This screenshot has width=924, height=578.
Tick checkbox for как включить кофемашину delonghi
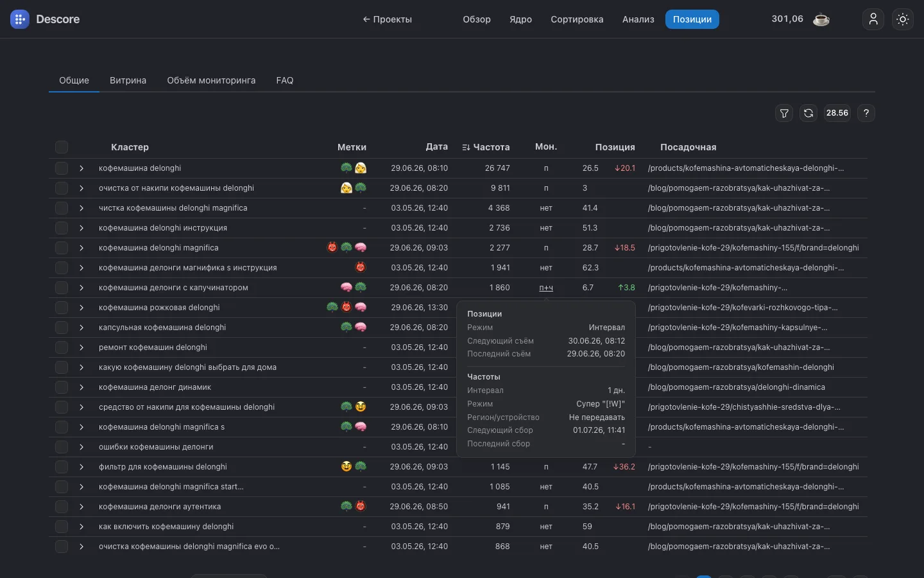click(x=62, y=527)
